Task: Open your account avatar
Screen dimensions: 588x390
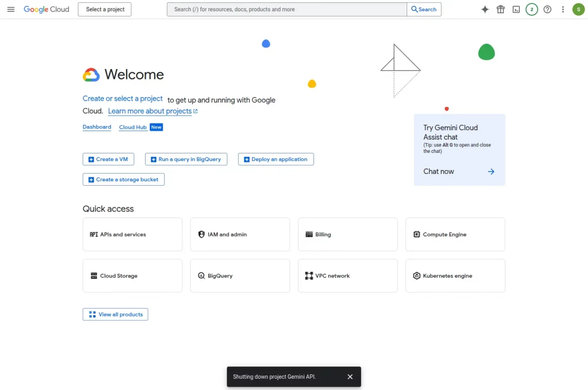Action: [579, 9]
